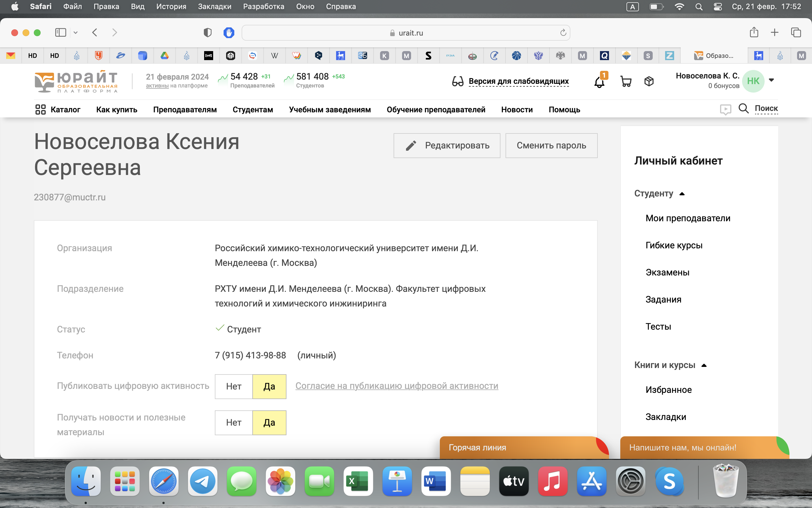The image size is (812, 508).
Task: Click the box package icon in header
Action: coord(649,81)
